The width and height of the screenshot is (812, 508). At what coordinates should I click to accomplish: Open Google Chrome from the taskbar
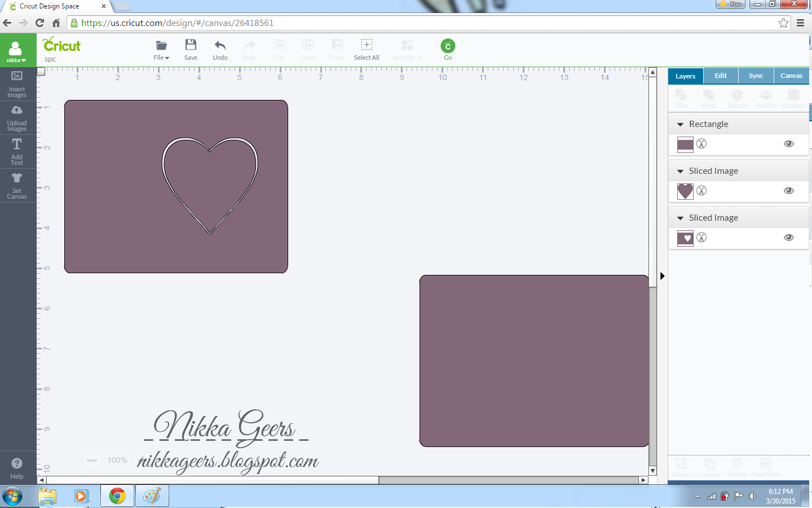pyautogui.click(x=117, y=496)
